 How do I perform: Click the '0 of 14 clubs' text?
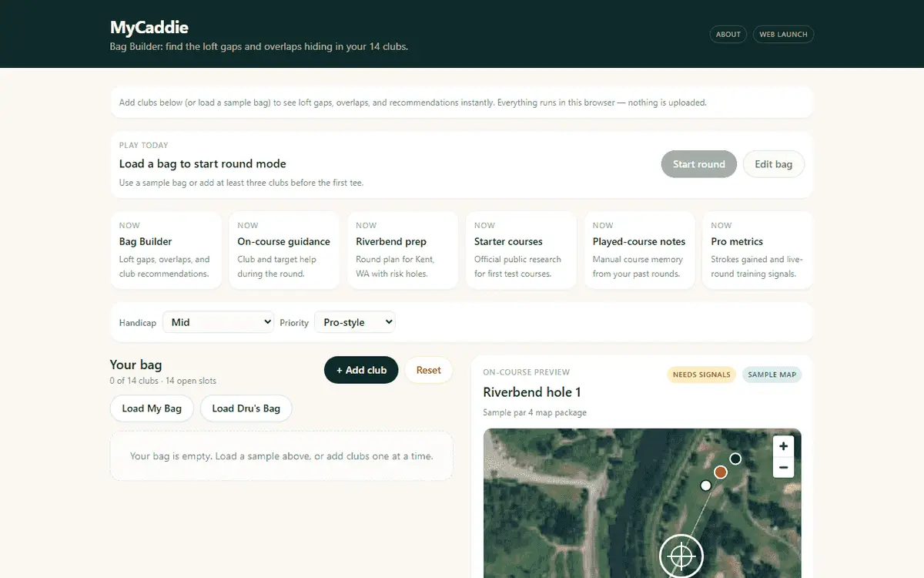(x=134, y=381)
